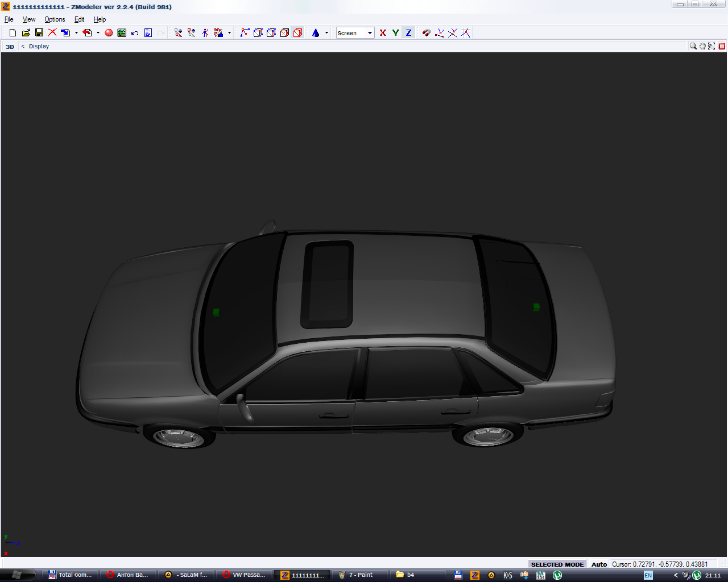Click the blue cone icon in toolbar
728x582 pixels.
(x=316, y=33)
